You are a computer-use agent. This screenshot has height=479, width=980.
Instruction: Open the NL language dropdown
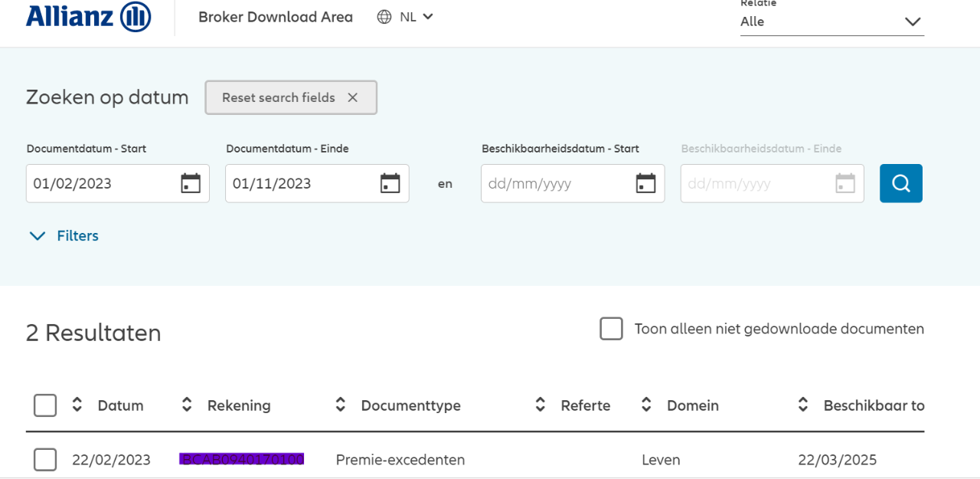[417, 17]
